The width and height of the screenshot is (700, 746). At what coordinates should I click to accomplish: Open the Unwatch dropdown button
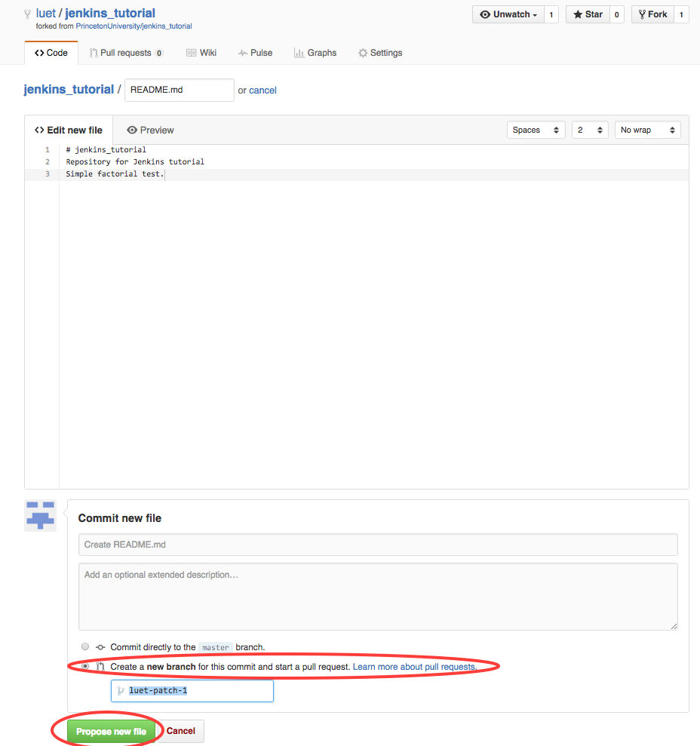coord(508,14)
